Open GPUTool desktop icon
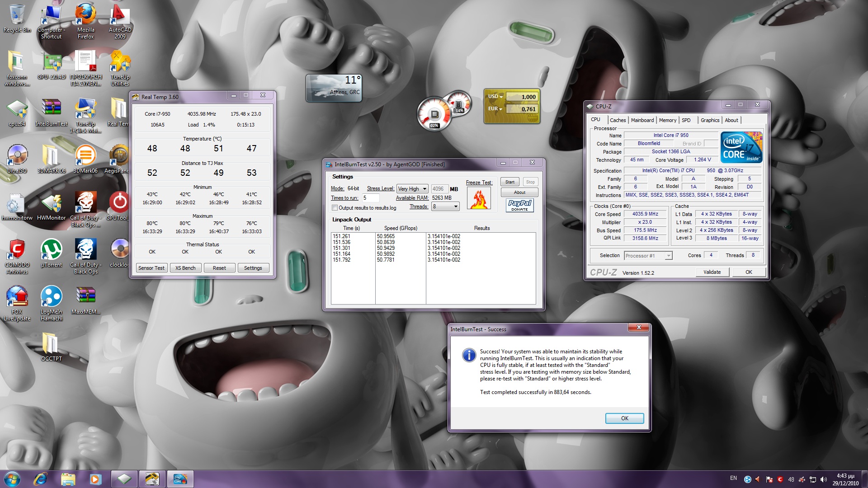 [x=118, y=207]
